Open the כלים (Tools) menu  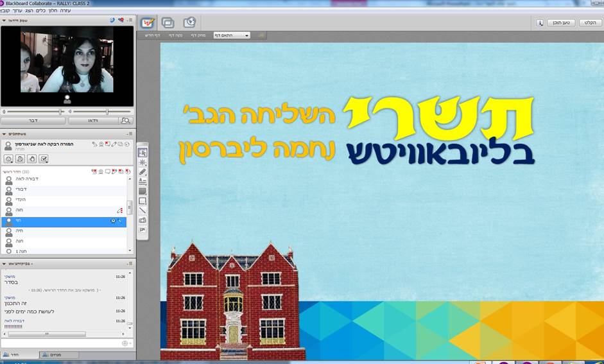click(x=41, y=10)
